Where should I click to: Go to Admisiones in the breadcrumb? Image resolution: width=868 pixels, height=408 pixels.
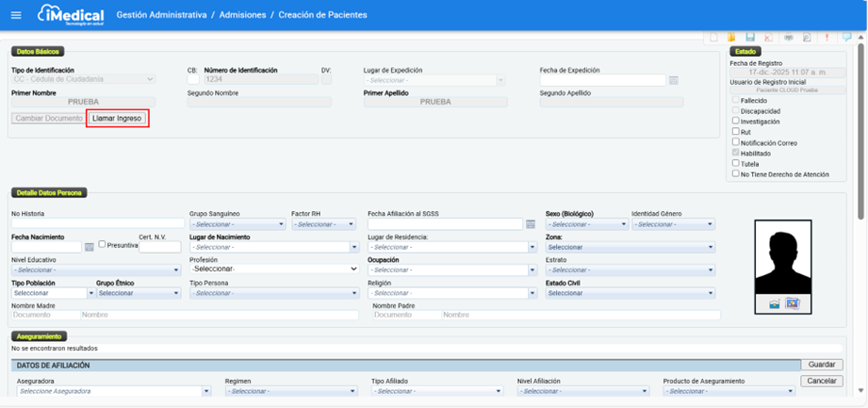tap(244, 15)
